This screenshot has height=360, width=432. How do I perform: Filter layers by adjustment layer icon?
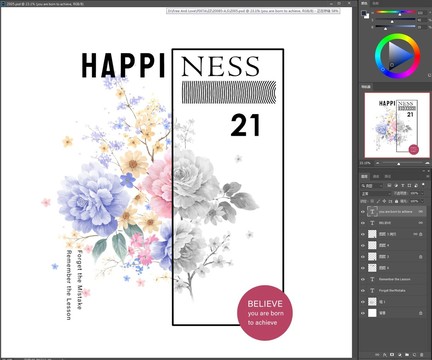(x=396, y=185)
